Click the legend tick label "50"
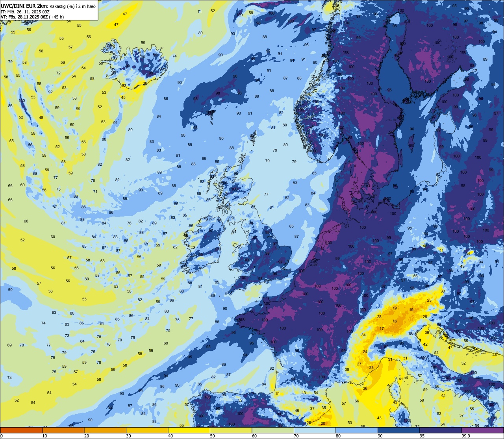Image resolution: width=504 pixels, height=439 pixels. [212, 436]
